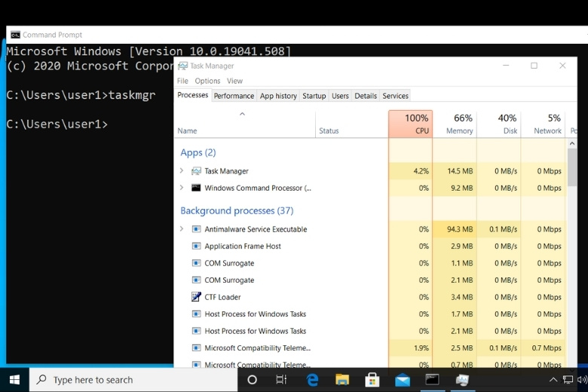Click the Application Frame Host icon

click(196, 246)
